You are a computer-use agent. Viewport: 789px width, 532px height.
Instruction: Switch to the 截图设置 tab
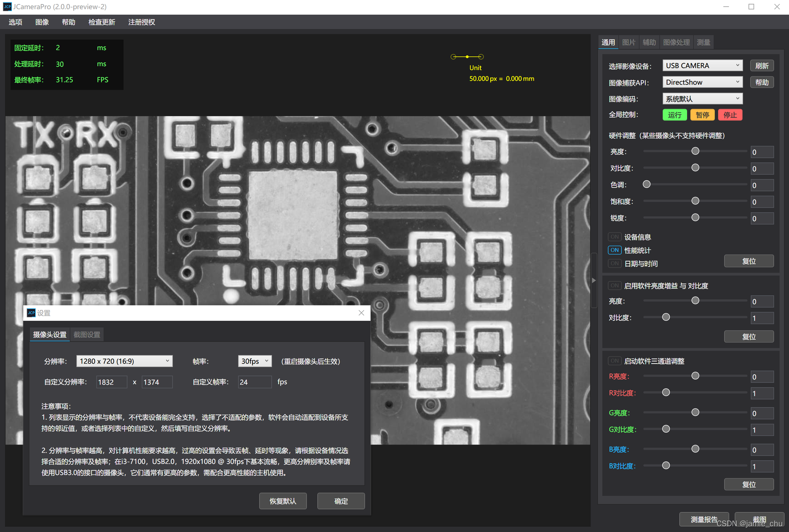pos(87,335)
